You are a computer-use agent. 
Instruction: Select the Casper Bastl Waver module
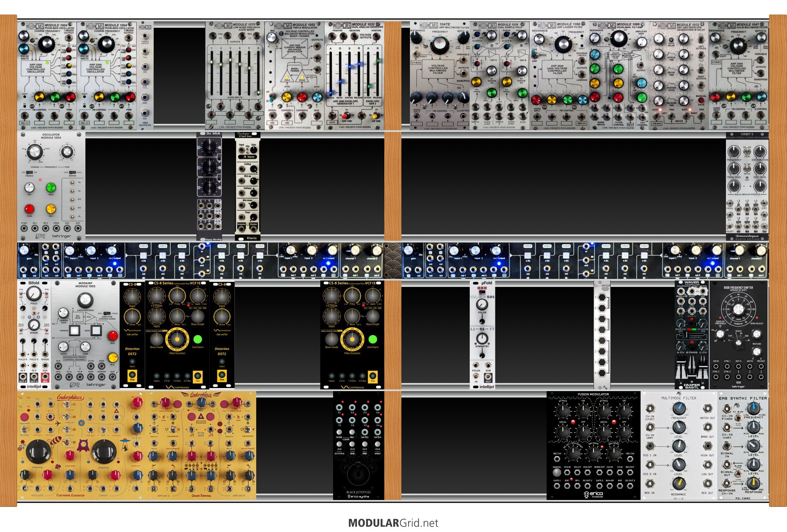coord(692,335)
